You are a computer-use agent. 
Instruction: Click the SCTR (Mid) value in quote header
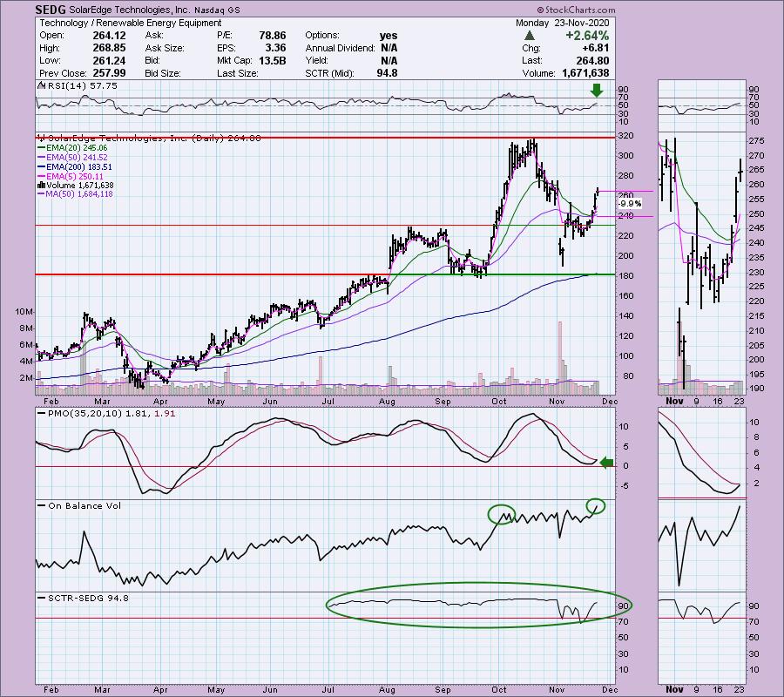pyautogui.click(x=387, y=73)
